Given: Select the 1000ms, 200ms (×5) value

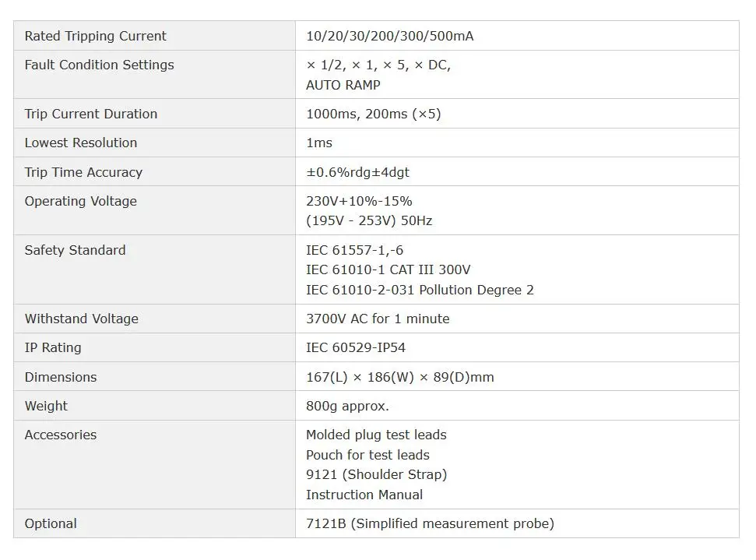Looking at the screenshot, I should point(374,114).
